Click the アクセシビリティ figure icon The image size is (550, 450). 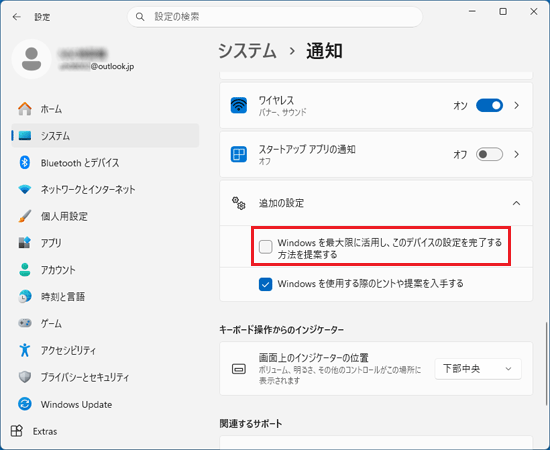[25, 350]
